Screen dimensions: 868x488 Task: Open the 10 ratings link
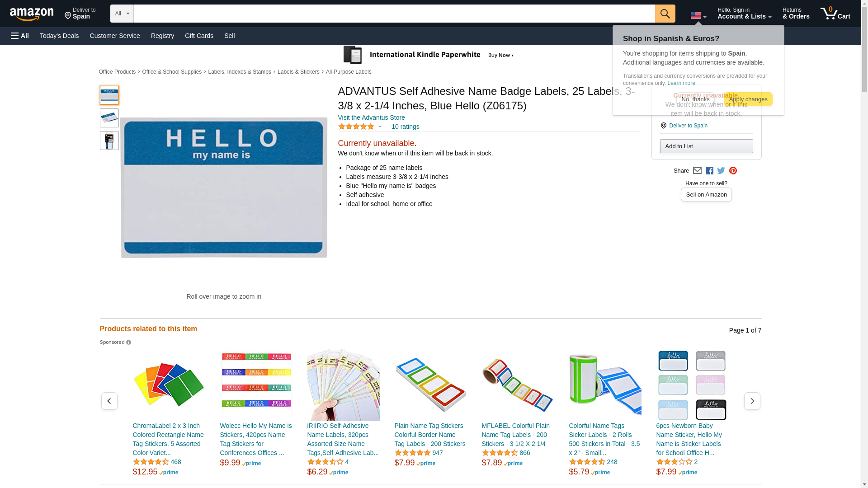click(405, 127)
